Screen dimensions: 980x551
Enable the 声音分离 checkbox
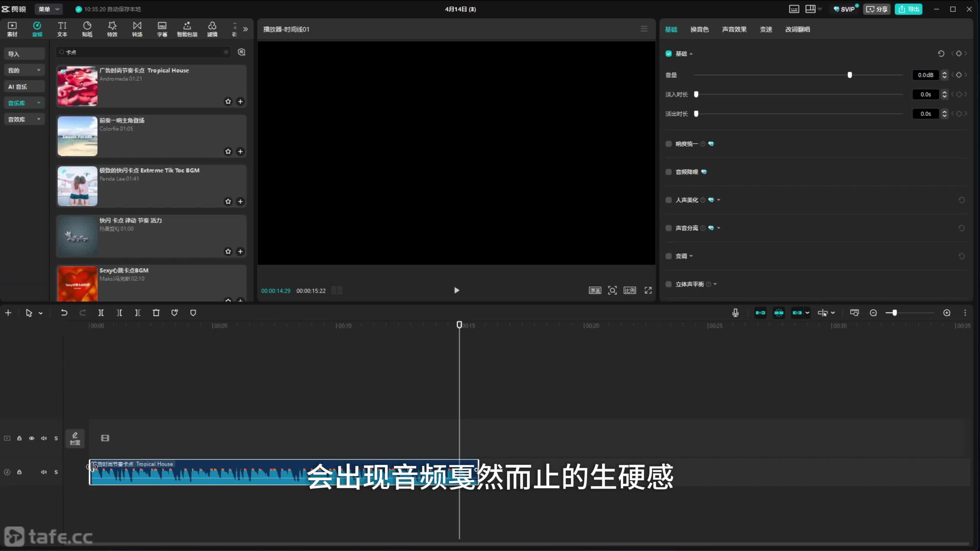[668, 228]
